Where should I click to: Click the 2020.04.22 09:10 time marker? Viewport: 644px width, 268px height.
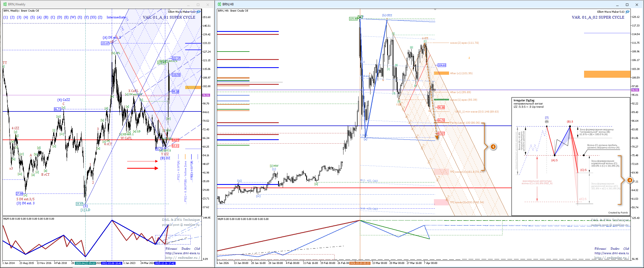(x=85, y=263)
